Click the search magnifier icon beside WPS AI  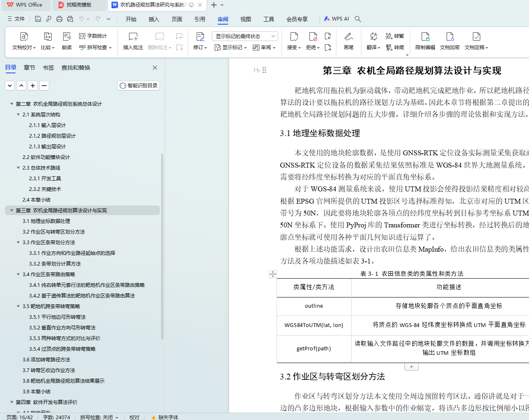click(x=358, y=19)
